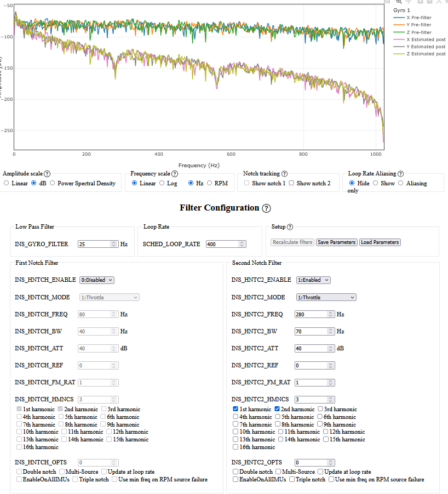
Task: Open the Filter Configuration help icon
Action: click(x=266, y=208)
